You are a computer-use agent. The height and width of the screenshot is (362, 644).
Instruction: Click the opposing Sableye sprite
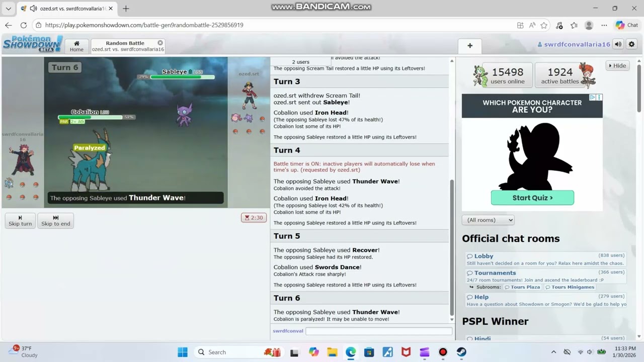(184, 115)
